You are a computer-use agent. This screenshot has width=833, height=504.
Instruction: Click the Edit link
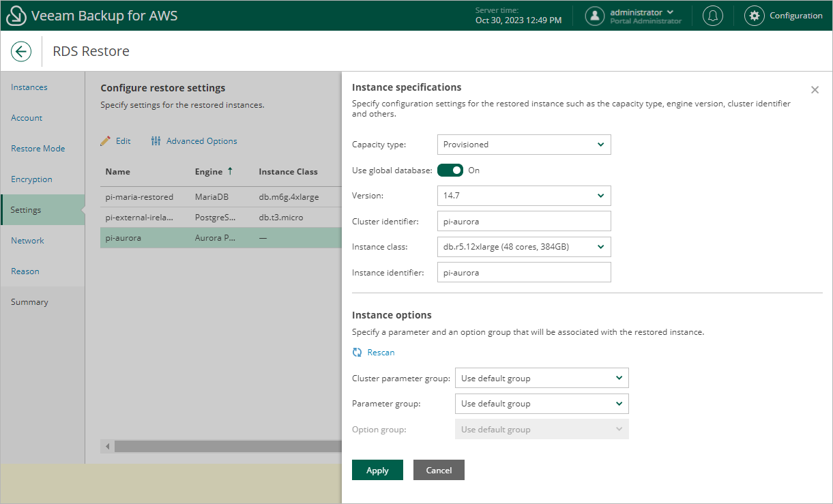click(123, 141)
